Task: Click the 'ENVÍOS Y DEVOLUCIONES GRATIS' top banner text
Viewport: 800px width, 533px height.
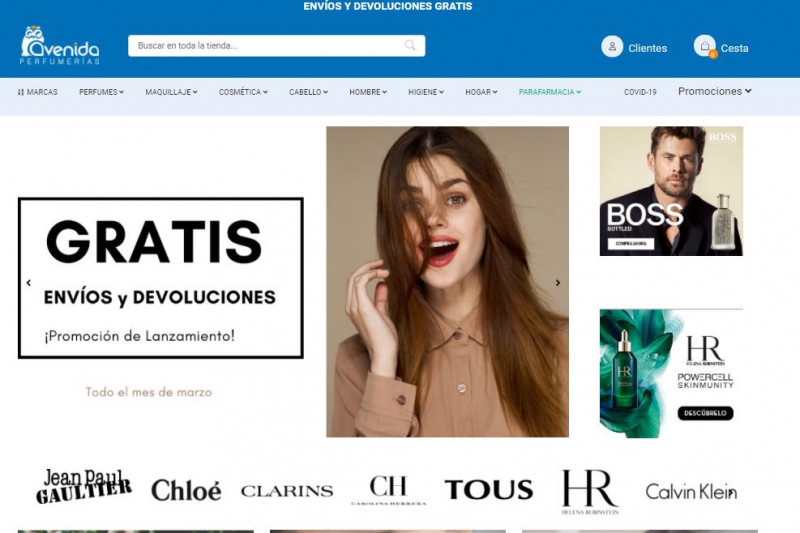Action: pyautogui.click(x=388, y=6)
